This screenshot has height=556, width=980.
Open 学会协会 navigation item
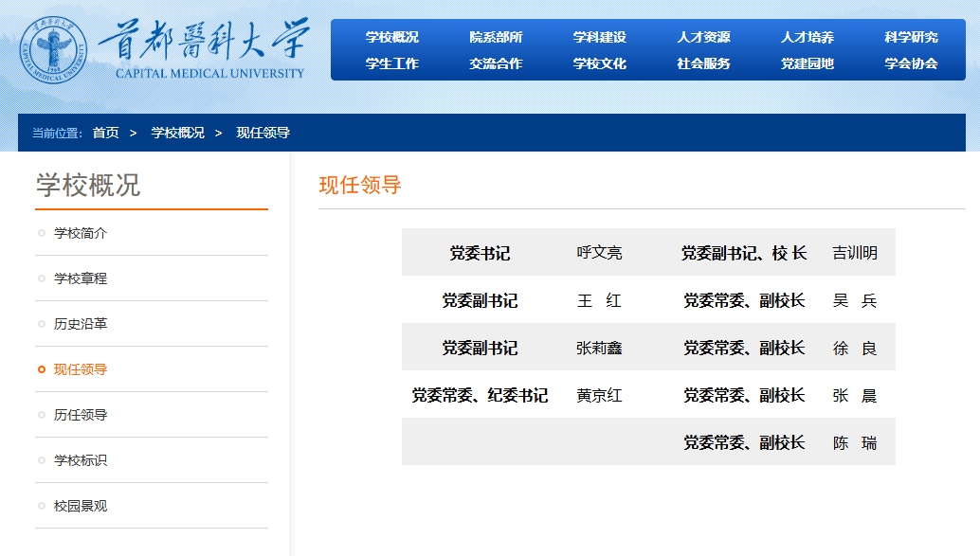click(x=911, y=63)
